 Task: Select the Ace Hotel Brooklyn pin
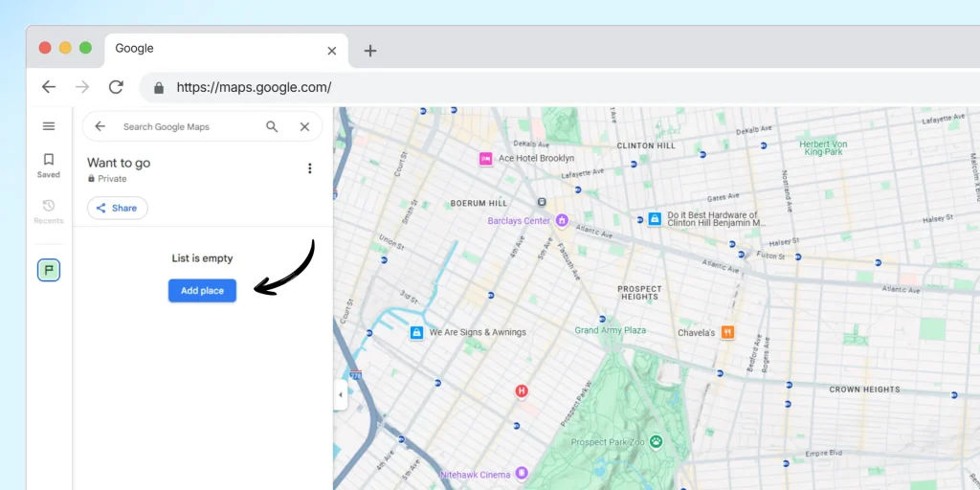[485, 158]
